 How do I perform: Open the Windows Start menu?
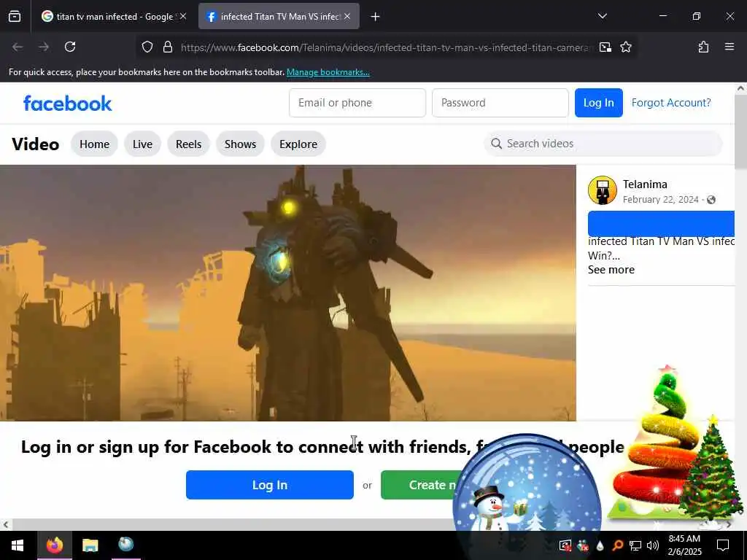(18, 545)
